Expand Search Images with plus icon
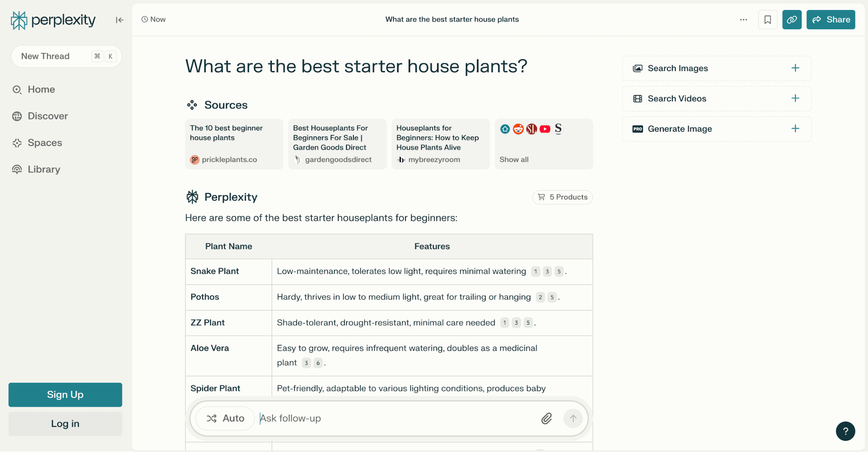 point(795,68)
